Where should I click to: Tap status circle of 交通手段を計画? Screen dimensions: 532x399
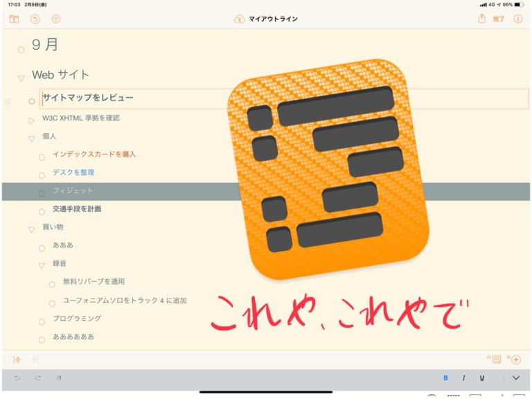[42, 212]
